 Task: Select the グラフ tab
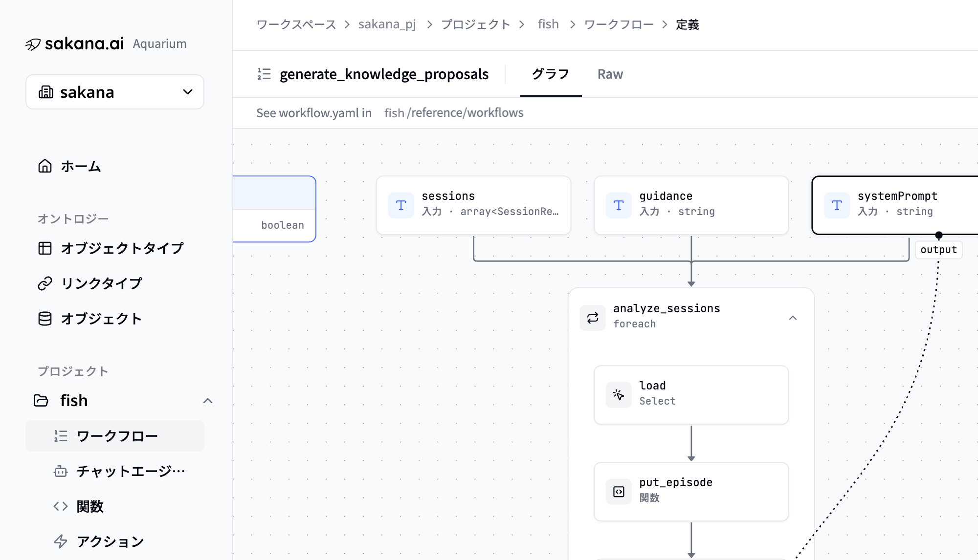coord(551,74)
